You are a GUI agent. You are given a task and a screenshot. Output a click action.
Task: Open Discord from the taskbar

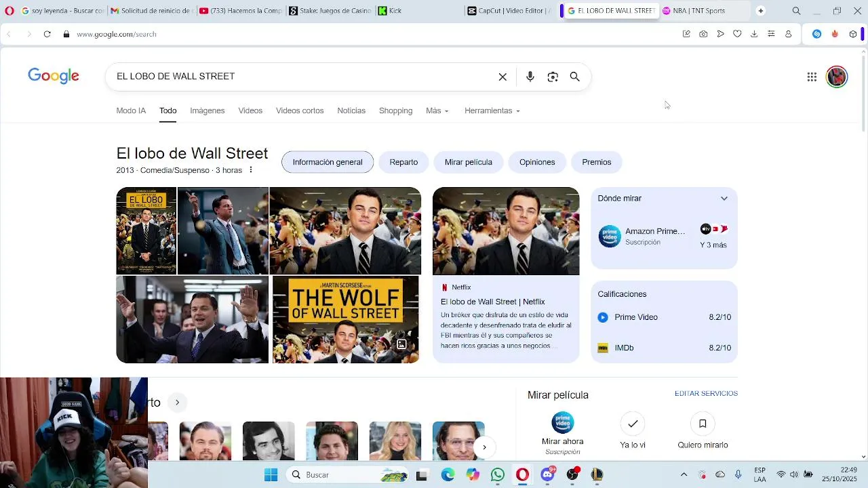pyautogui.click(x=547, y=474)
